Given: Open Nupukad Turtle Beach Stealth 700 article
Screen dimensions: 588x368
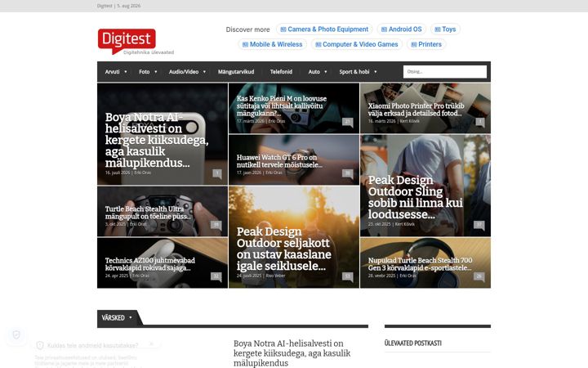Looking at the screenshot, I should (420, 264).
